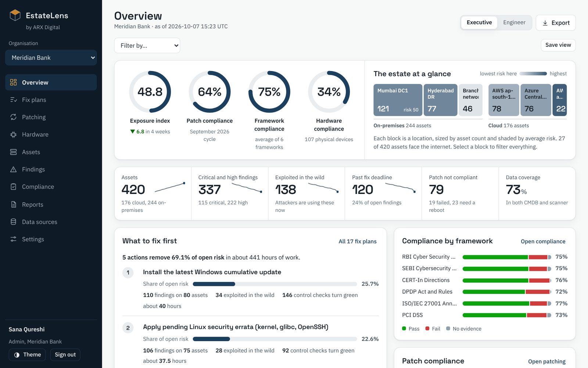Click the Patching refresh icon
The height and width of the screenshot is (368, 588).
[14, 117]
